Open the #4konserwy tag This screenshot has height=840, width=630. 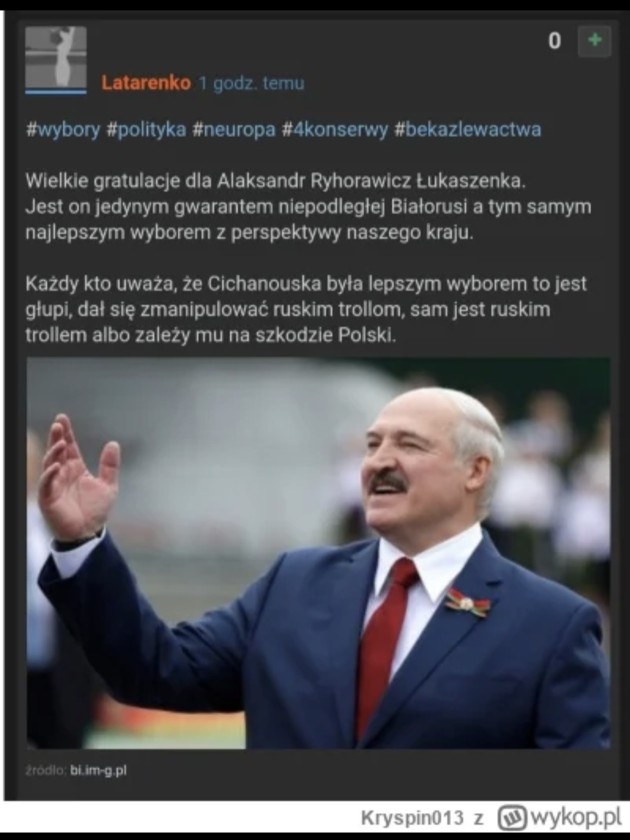tap(335, 130)
